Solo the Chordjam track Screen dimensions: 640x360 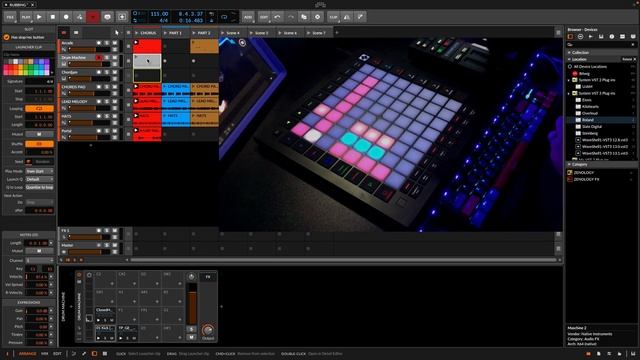pyautogui.click(x=107, y=72)
